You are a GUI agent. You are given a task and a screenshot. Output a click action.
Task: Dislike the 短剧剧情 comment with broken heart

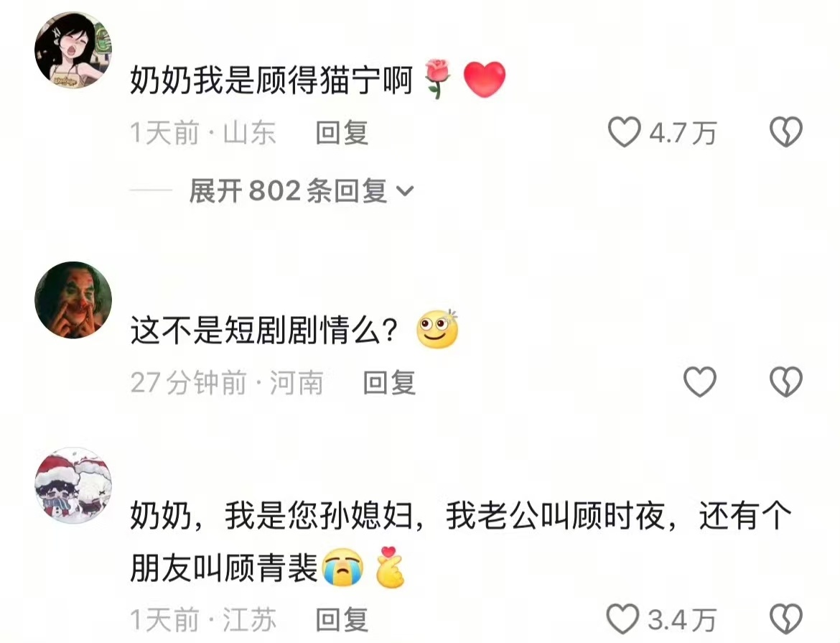pyautogui.click(x=786, y=381)
